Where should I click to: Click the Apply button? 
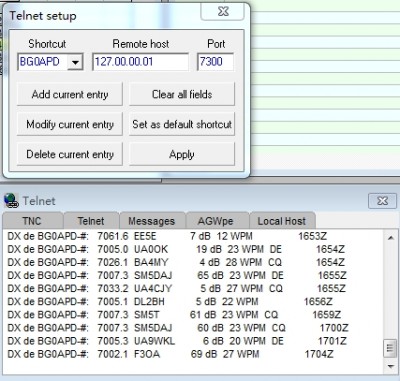click(182, 154)
